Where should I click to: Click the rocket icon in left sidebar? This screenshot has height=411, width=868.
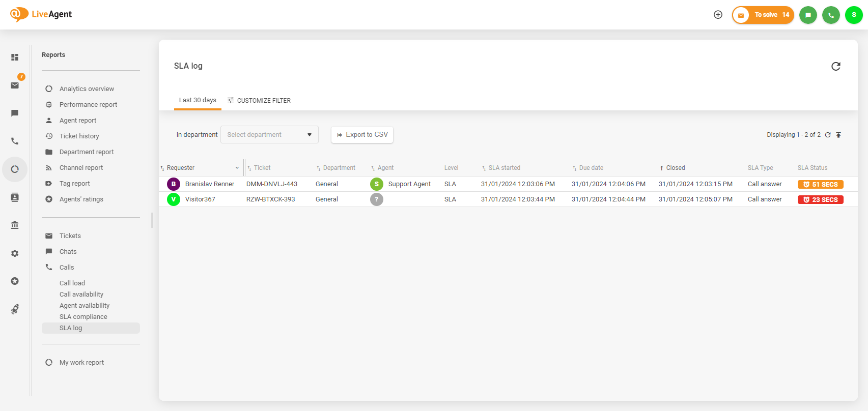tap(15, 309)
